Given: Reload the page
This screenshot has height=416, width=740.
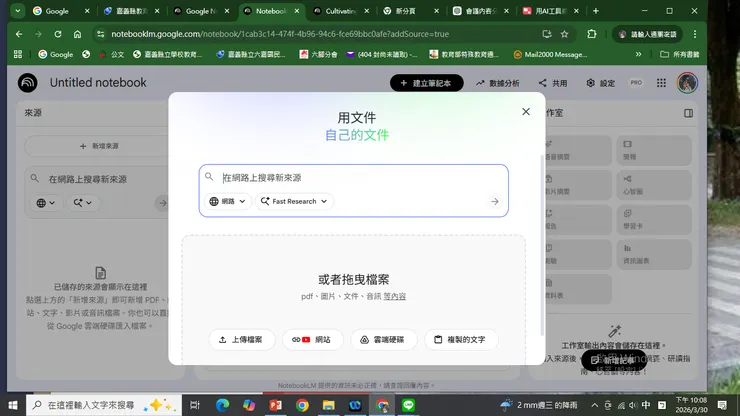Looking at the screenshot, I should click(58, 34).
